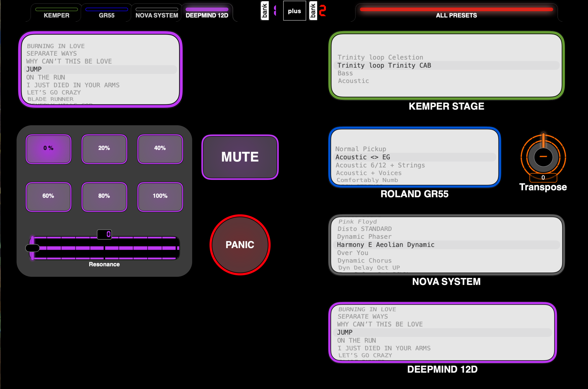Viewport: 588px width, 389px height.
Task: Pick Dynamic Phaser in Nova System list
Action: (x=364, y=237)
